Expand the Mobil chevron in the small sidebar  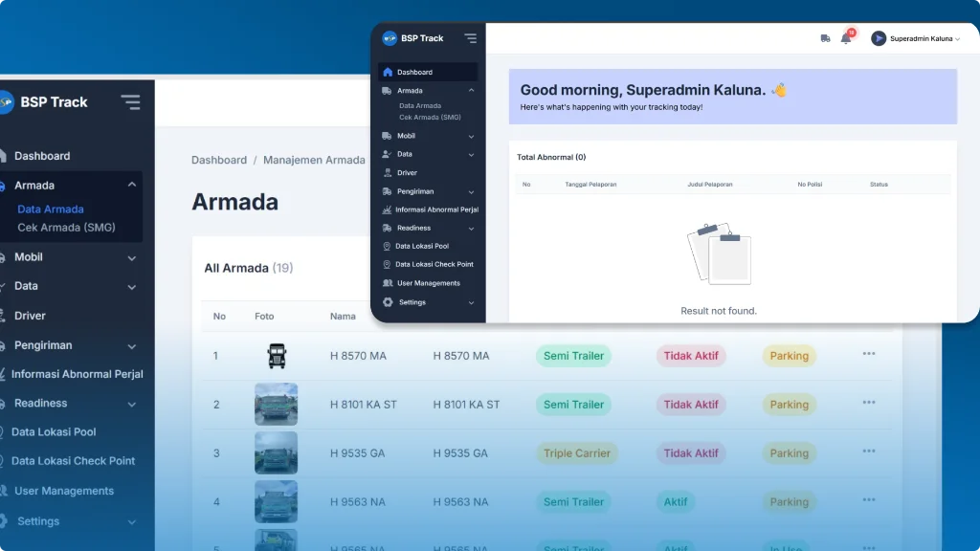[471, 136]
